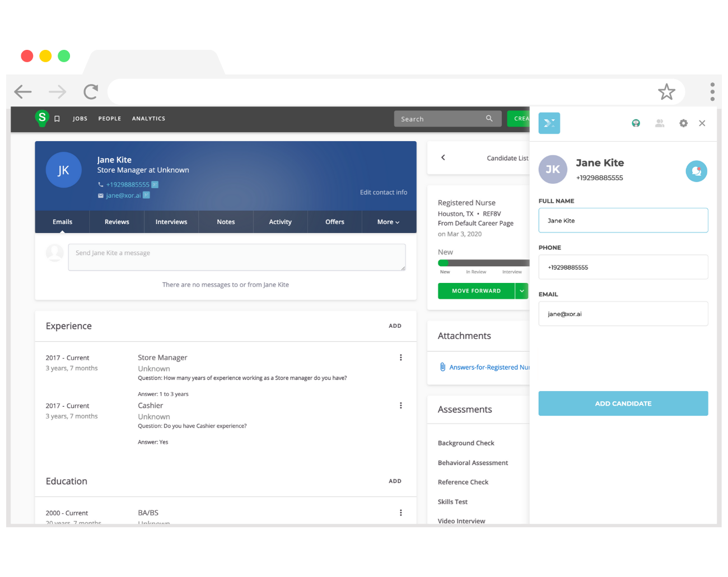This screenshot has height=577, width=728.
Task: Click the green chatbot icon in panel header
Action: [636, 123]
